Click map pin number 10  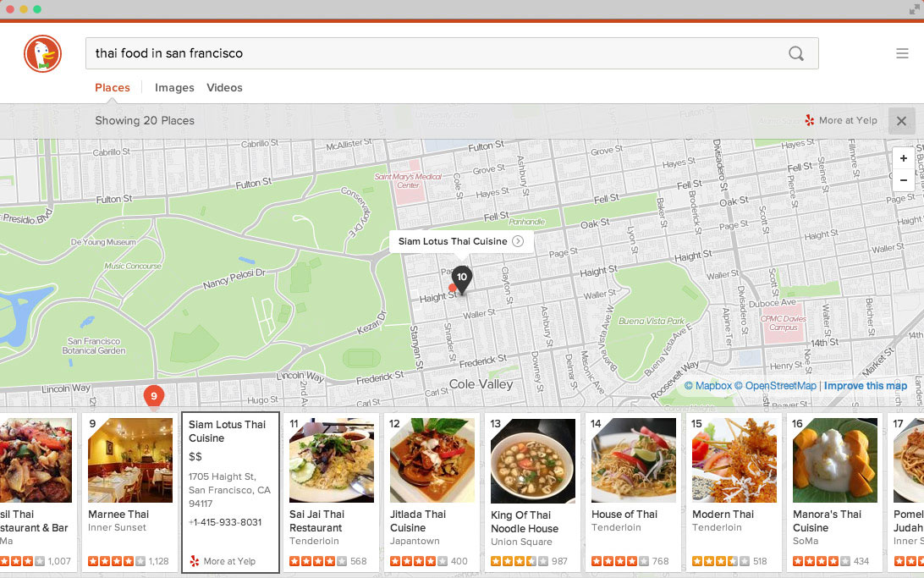tap(462, 279)
